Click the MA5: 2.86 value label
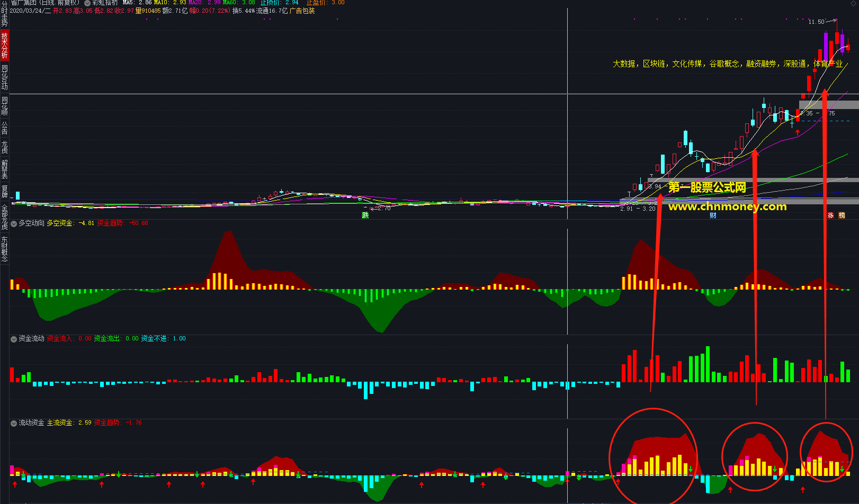 pyautogui.click(x=137, y=3)
